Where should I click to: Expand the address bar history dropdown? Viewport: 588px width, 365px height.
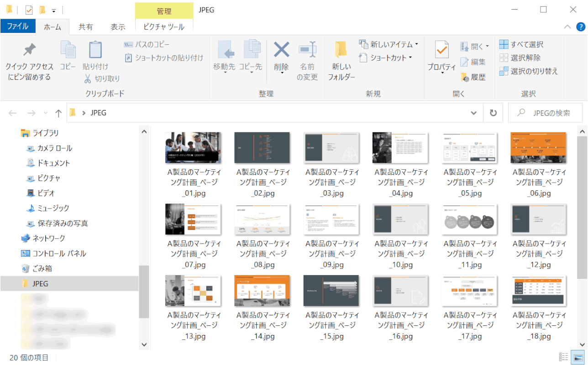[473, 113]
